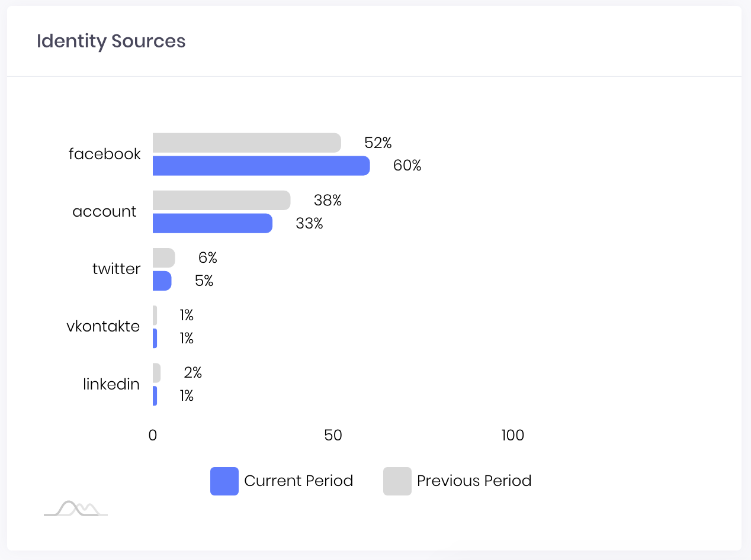Toggle the Previous Period legend swatch
The image size is (751, 560).
pos(397,481)
